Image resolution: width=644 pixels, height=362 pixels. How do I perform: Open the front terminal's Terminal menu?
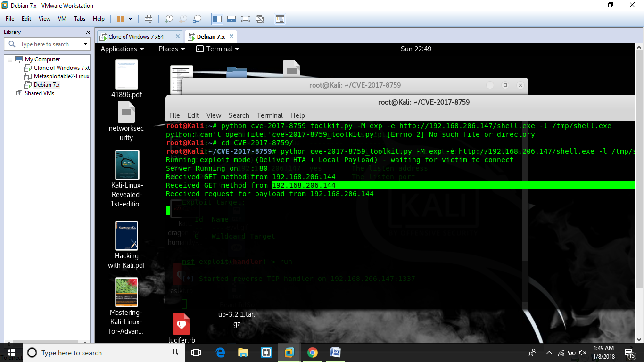[270, 115]
